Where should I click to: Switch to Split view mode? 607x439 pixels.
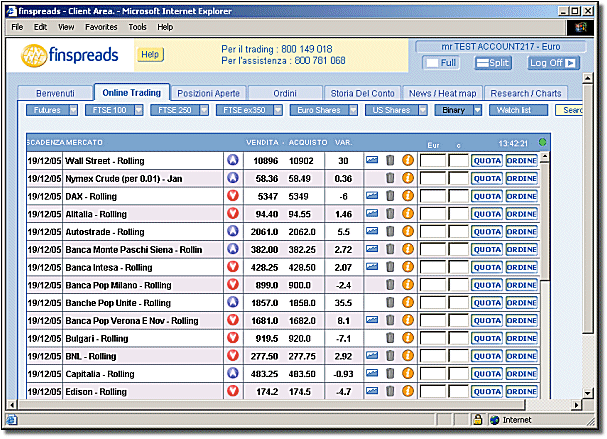[x=493, y=63]
